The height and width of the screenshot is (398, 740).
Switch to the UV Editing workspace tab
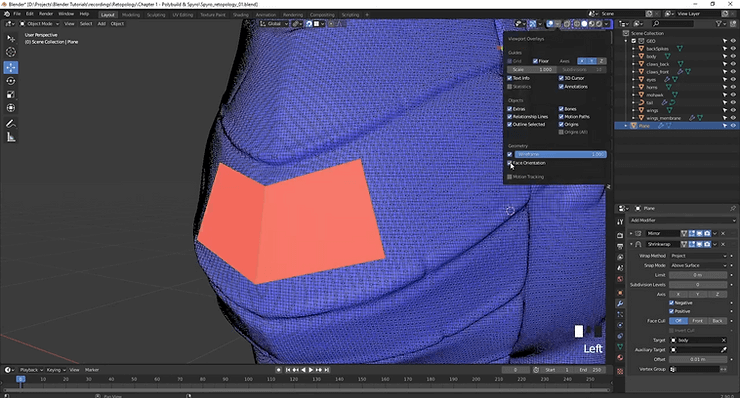tap(182, 15)
